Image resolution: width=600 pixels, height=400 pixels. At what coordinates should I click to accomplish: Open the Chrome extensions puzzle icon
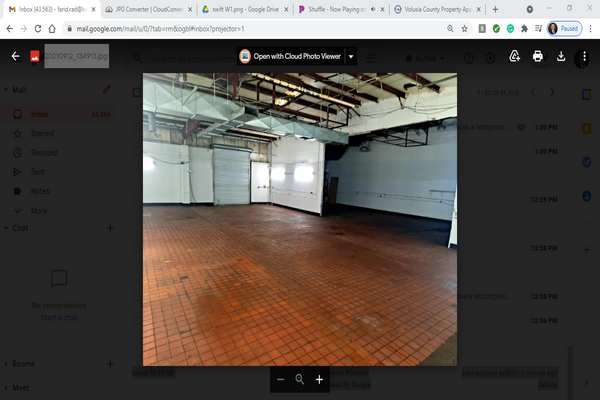pyautogui.click(x=526, y=29)
